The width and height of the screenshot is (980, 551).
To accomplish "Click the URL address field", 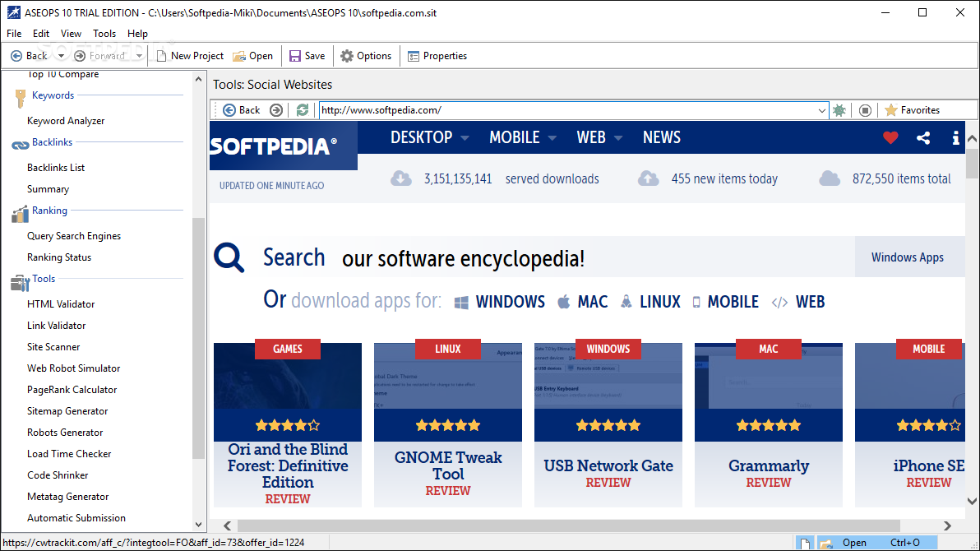I will 567,110.
